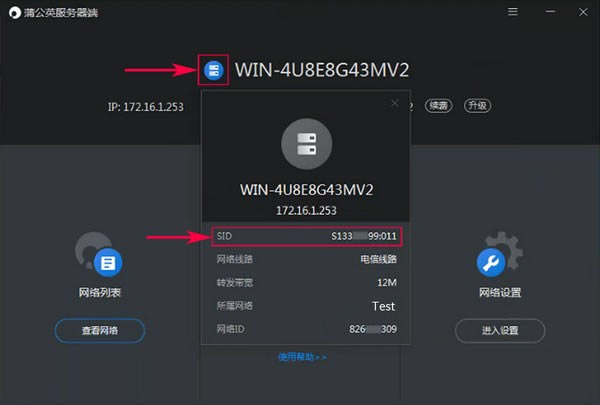Close the device info popup
This screenshot has width=600, height=405.
[395, 103]
